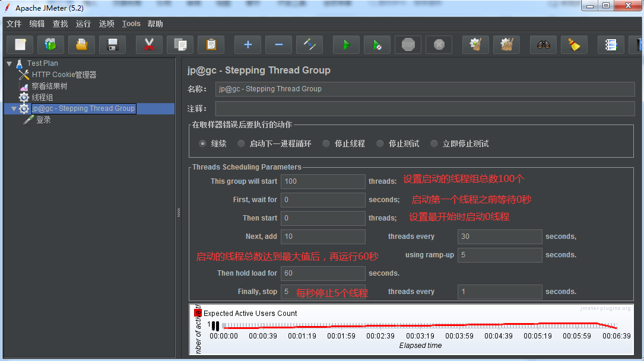Select 立即停止测试 radio button
The image size is (644, 361).
[x=434, y=143]
